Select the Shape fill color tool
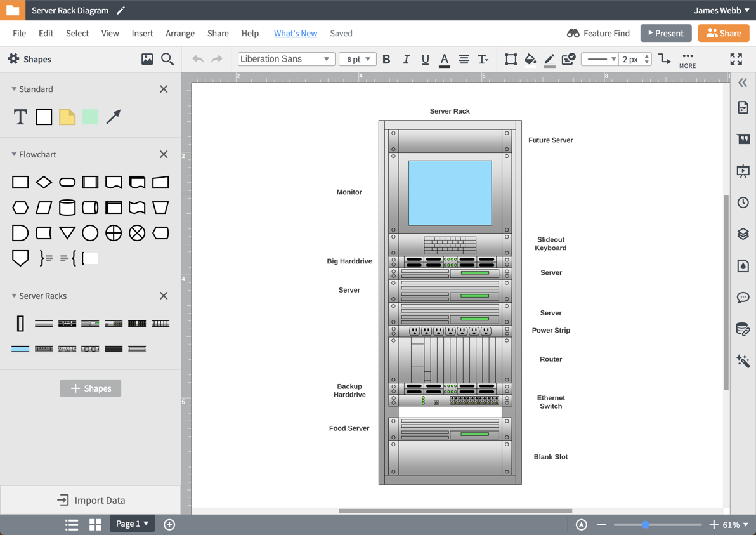 [x=530, y=59]
